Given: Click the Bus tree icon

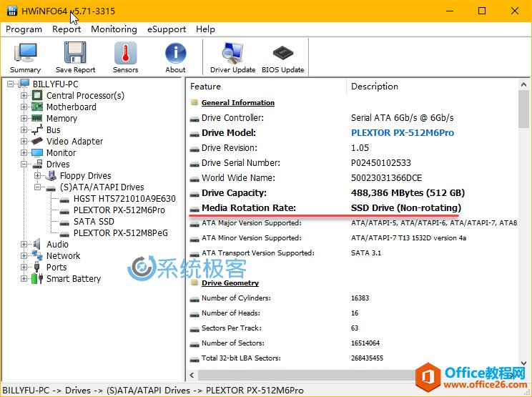Looking at the screenshot, I should [37, 129].
